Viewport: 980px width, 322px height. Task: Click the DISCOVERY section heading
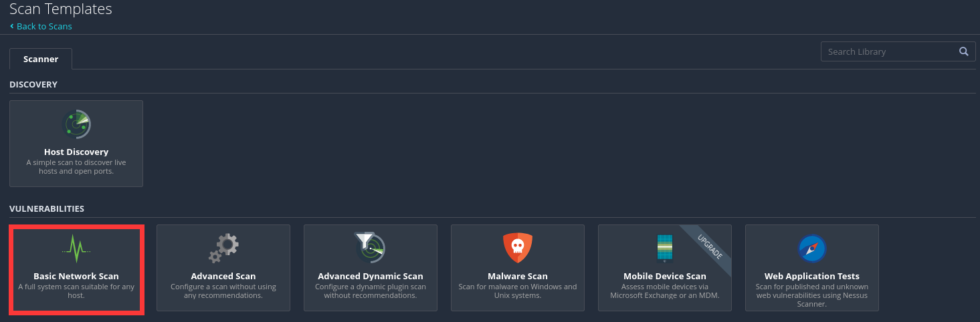[33, 84]
